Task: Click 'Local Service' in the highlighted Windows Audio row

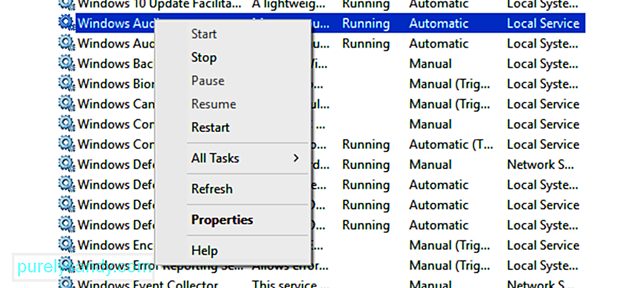Action: [543, 23]
